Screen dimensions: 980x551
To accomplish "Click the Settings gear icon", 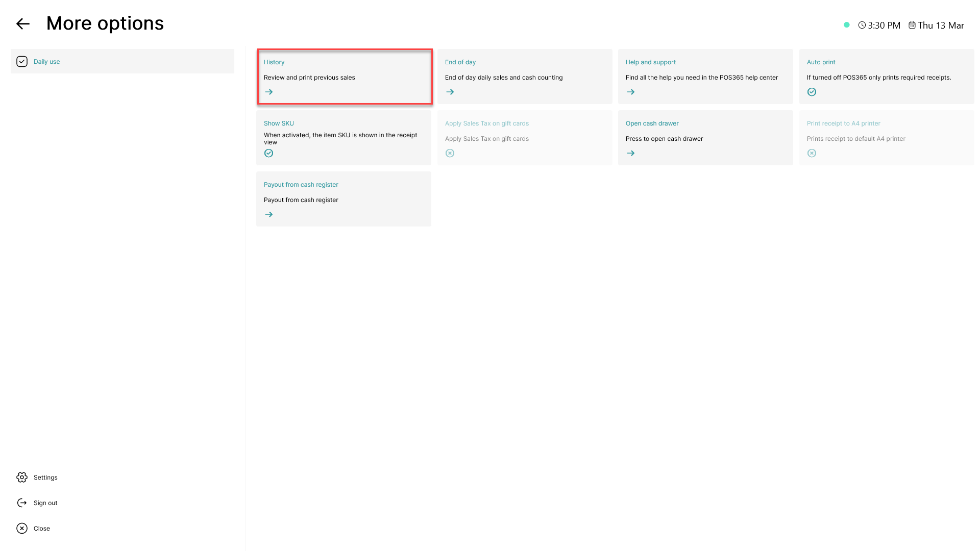I will [x=22, y=477].
